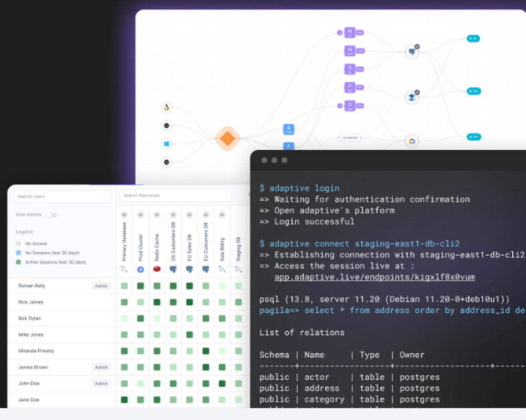Open the blue stacked-layers resource node
526x420 pixels.
click(x=412, y=98)
